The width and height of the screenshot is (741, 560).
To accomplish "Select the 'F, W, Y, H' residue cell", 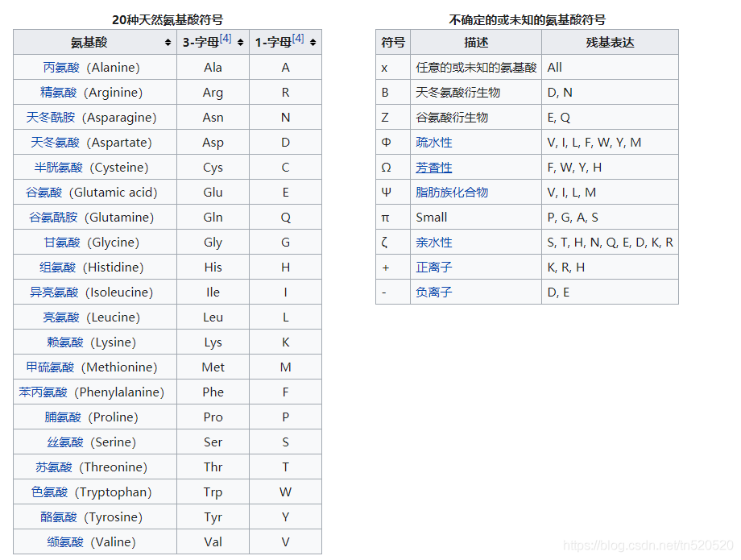I will pyautogui.click(x=610, y=168).
